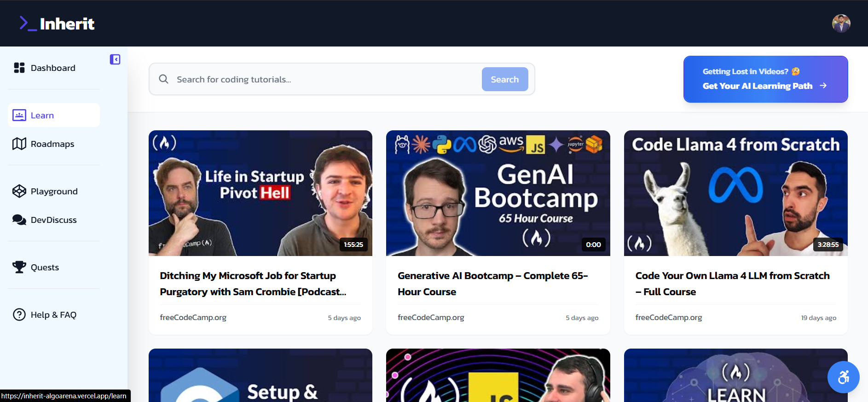Click freeCodeCamp.org under the Microsoft podcast card

pos(193,317)
